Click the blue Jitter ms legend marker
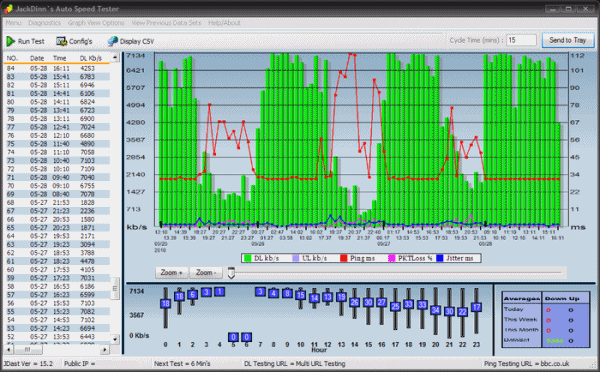Viewport: 600px width, 372px height. click(440, 258)
